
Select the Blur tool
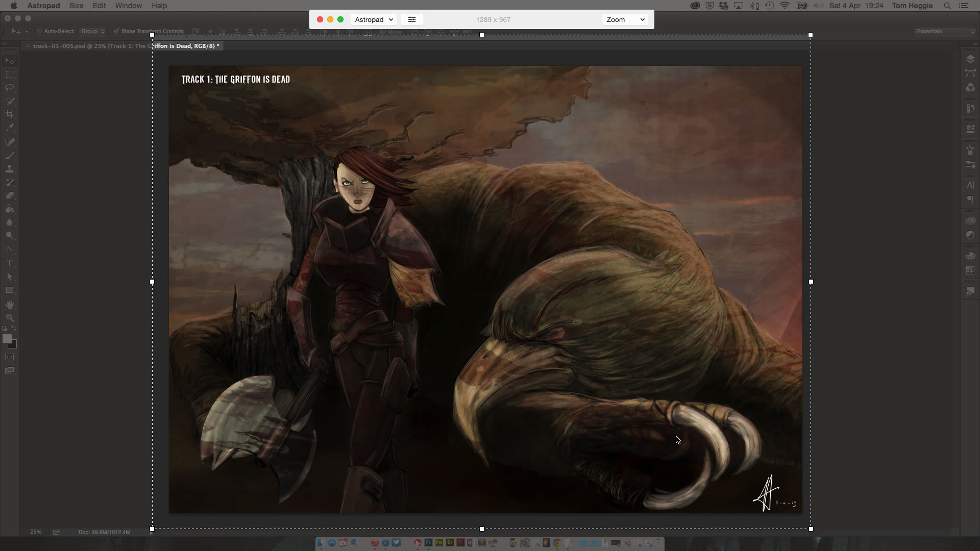pyautogui.click(x=10, y=222)
